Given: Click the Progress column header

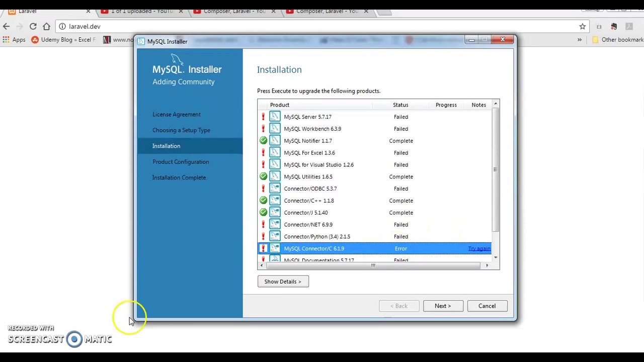Looking at the screenshot, I should pyautogui.click(x=446, y=105).
